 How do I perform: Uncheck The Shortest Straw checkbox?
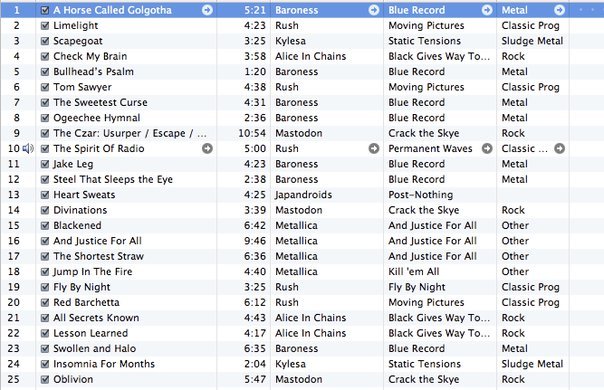pos(45,256)
